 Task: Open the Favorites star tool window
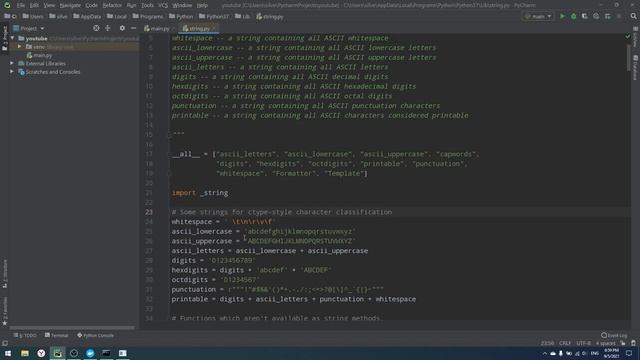tap(4, 310)
